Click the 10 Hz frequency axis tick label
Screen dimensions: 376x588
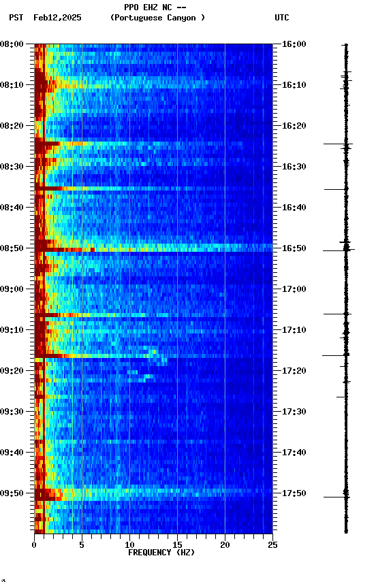click(x=129, y=545)
